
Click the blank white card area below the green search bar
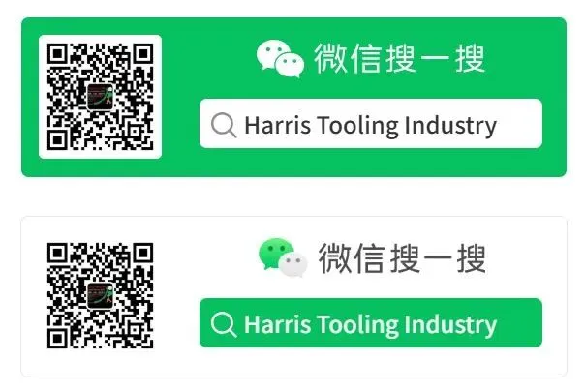point(371,361)
